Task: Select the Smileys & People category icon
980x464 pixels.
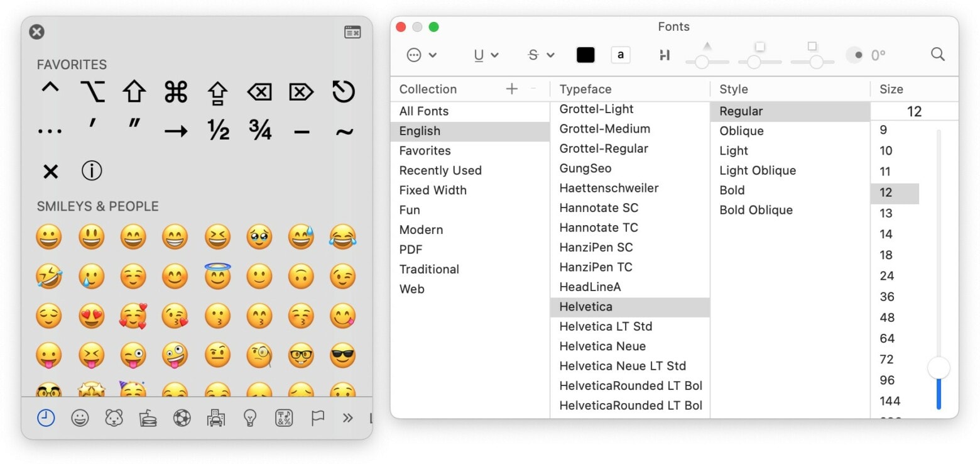Action: pos(79,417)
